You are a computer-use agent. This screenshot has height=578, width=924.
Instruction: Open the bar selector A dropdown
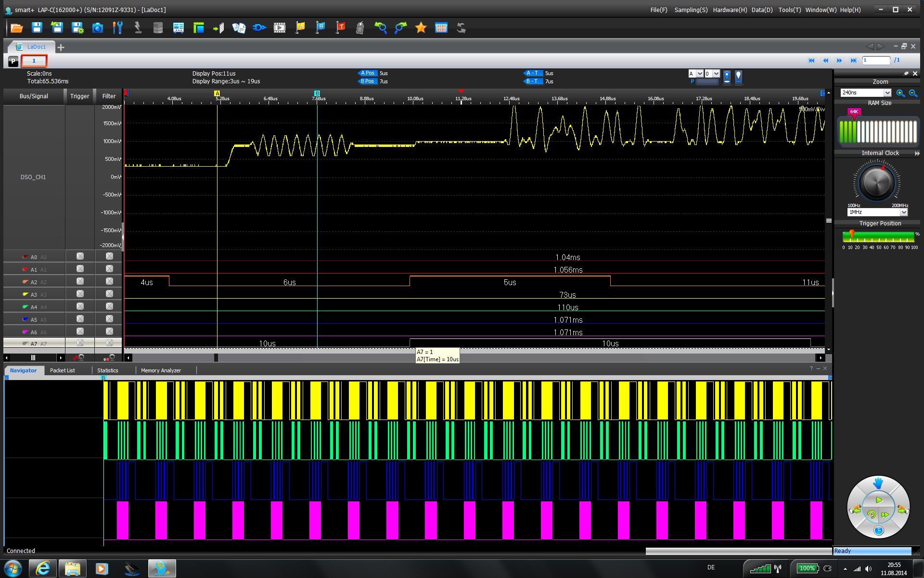pos(700,74)
